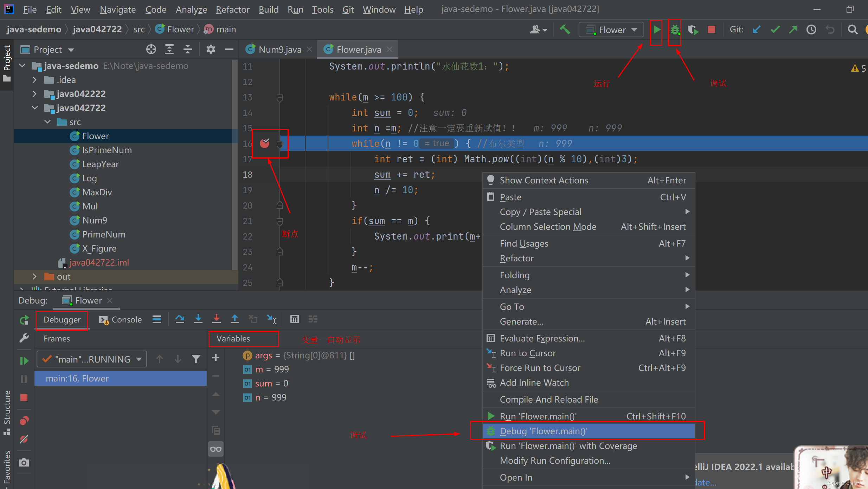Viewport: 868px width, 489px height.
Task: Click the green Run button in toolbar
Action: click(656, 30)
